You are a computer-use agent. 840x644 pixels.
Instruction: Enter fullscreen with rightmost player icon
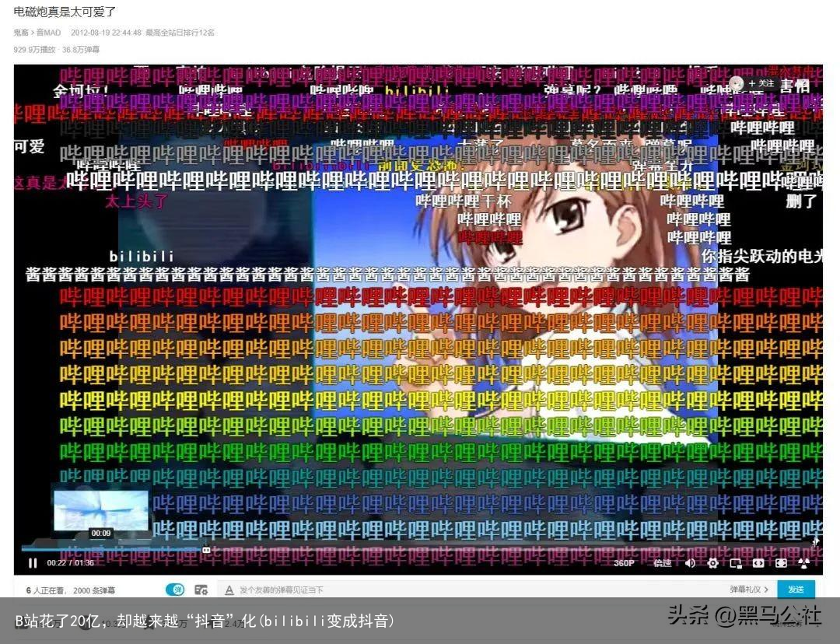[804, 563]
